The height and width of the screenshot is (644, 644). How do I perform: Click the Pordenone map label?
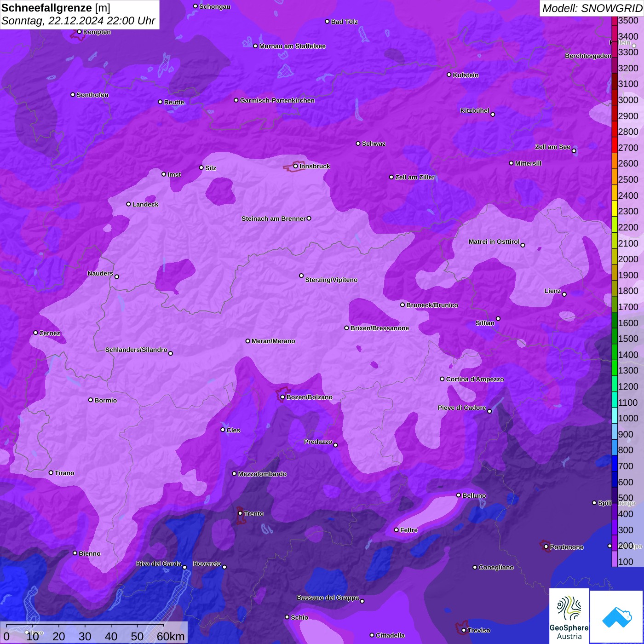(567, 547)
